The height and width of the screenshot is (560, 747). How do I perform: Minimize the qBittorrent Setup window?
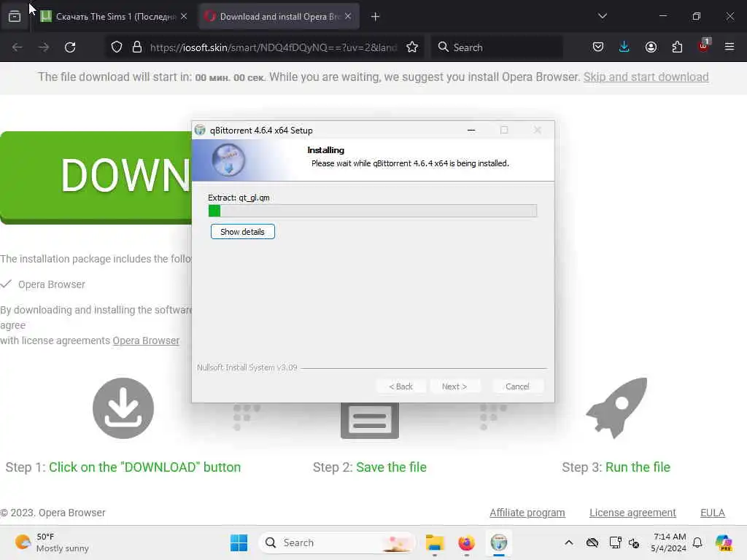tap(471, 130)
